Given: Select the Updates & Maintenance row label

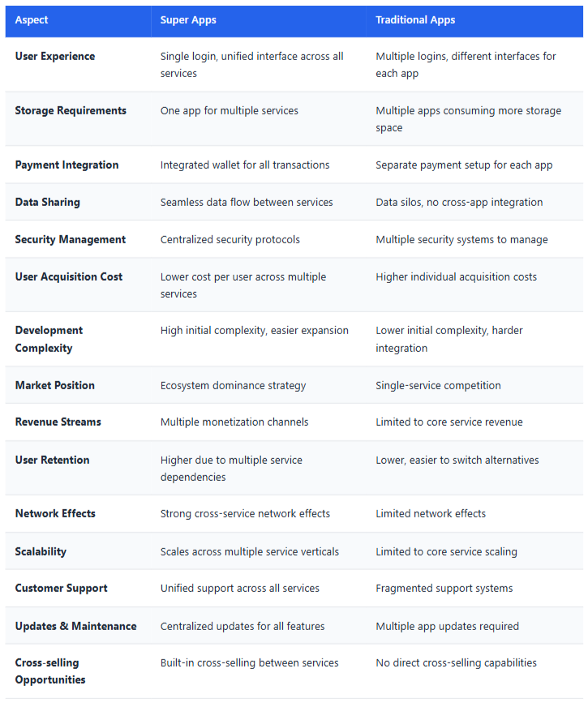Looking at the screenshot, I should pos(75,626).
